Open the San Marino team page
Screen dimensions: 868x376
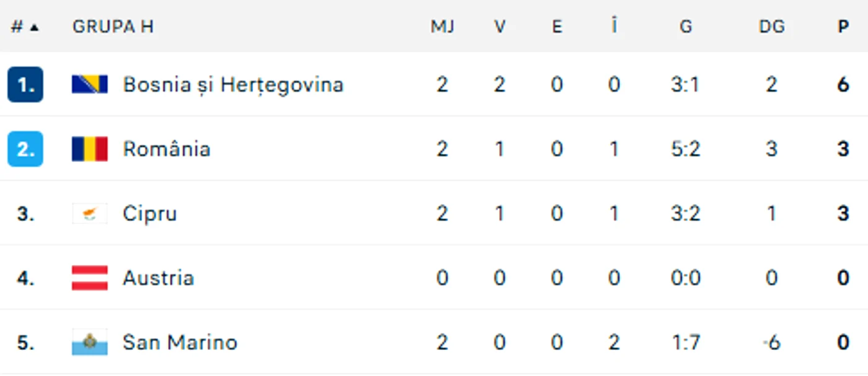[x=180, y=342]
